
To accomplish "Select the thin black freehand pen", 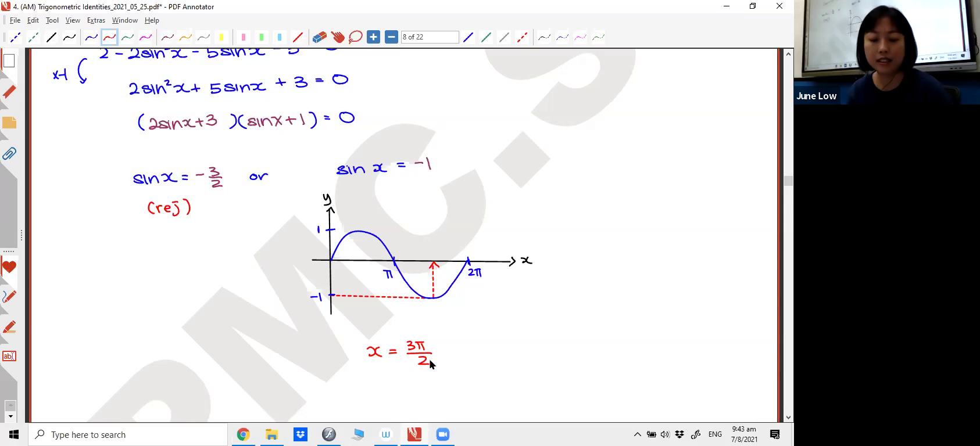I will click(x=544, y=37).
